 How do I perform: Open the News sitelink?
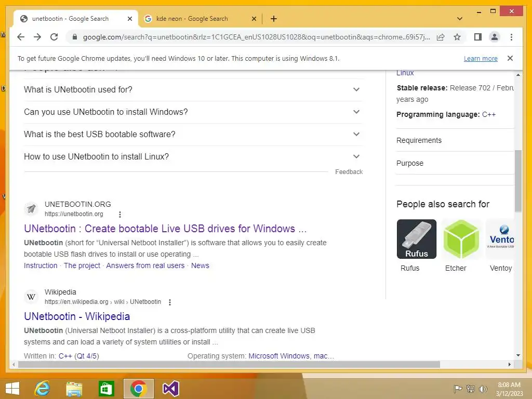click(200, 265)
